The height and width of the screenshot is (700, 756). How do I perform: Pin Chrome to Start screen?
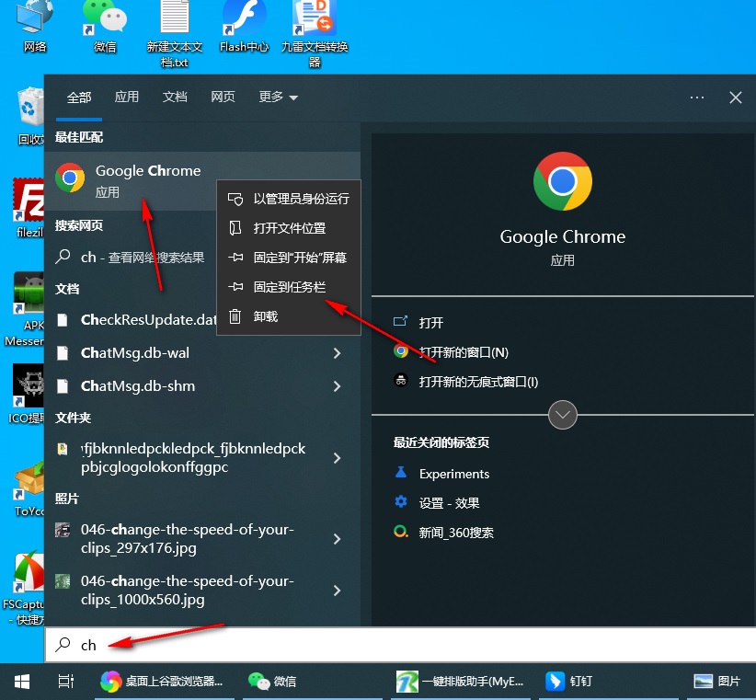289,258
